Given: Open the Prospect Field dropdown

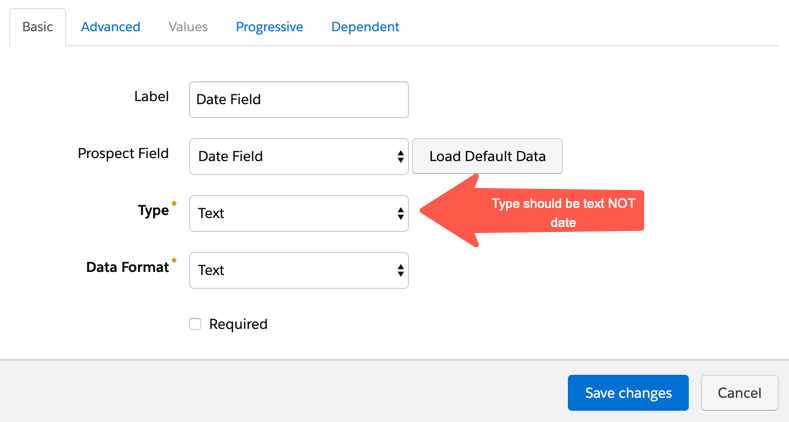Looking at the screenshot, I should 290,157.
